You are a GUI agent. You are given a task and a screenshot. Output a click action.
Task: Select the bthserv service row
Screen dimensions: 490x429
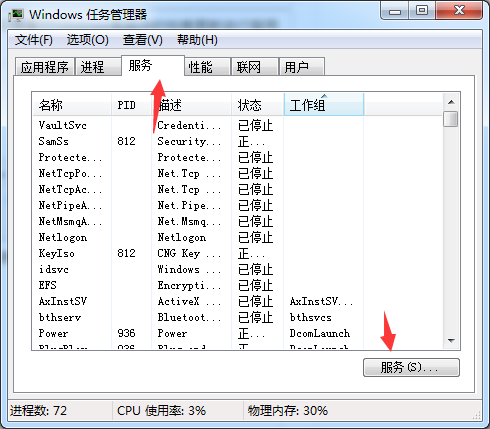(237, 317)
